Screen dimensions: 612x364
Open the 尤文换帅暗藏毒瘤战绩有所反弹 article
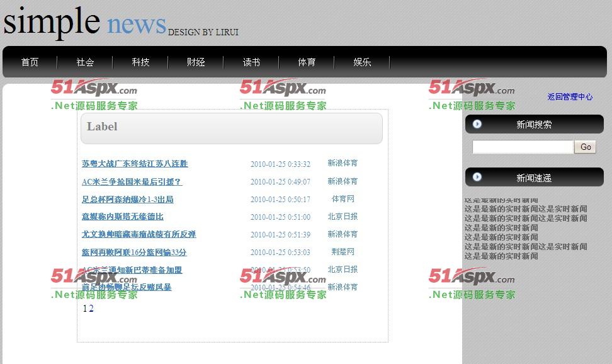pos(139,234)
